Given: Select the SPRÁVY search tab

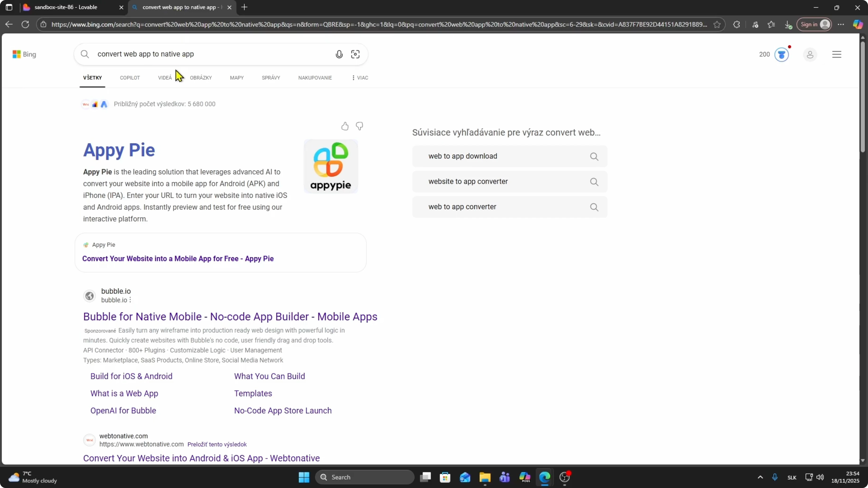Looking at the screenshot, I should pyautogui.click(x=271, y=78).
